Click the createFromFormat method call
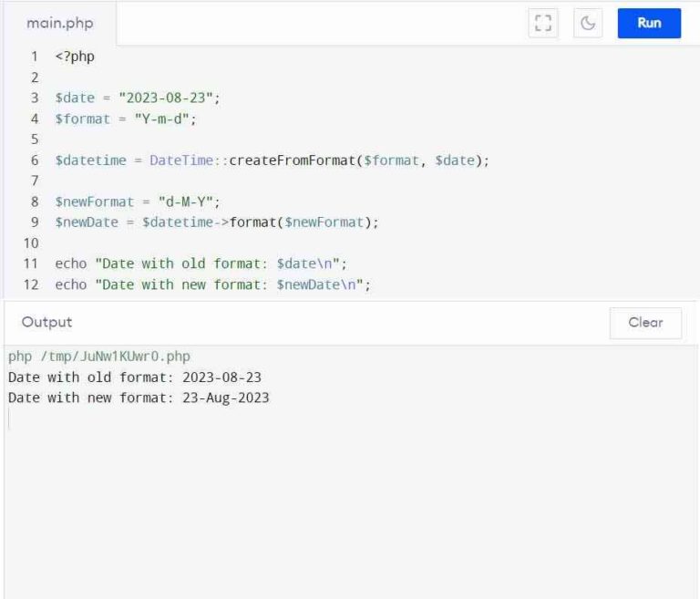 (x=292, y=160)
